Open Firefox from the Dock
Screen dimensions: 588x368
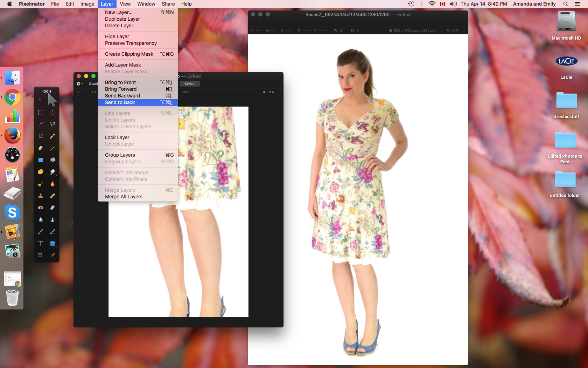tap(12, 136)
